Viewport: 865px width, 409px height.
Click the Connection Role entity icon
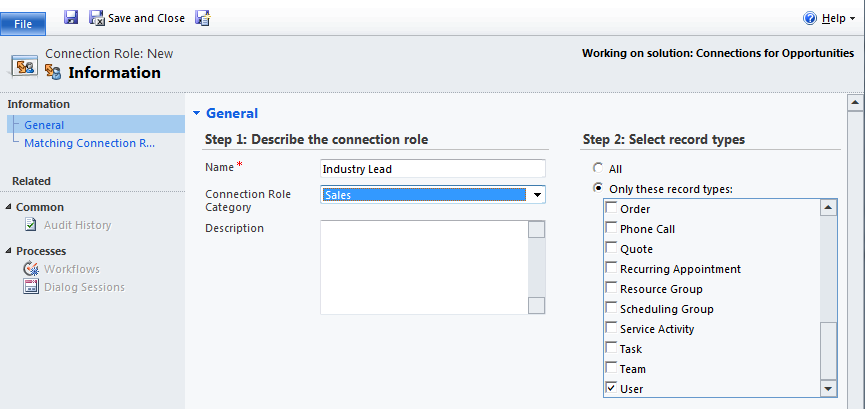pos(23,66)
